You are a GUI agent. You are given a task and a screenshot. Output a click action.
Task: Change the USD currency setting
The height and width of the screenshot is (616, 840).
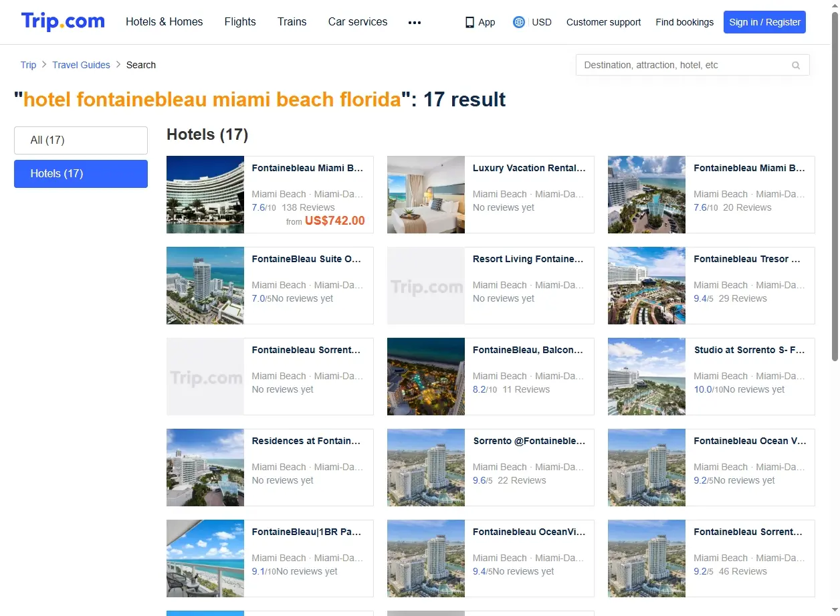[542, 22]
